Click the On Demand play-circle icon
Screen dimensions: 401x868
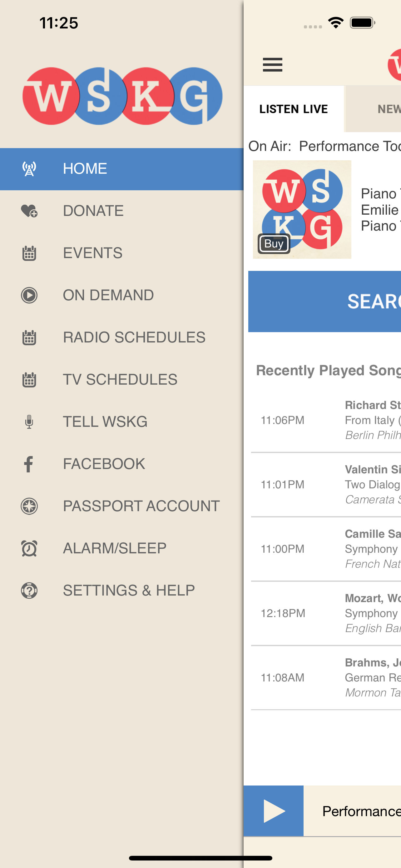click(x=29, y=295)
